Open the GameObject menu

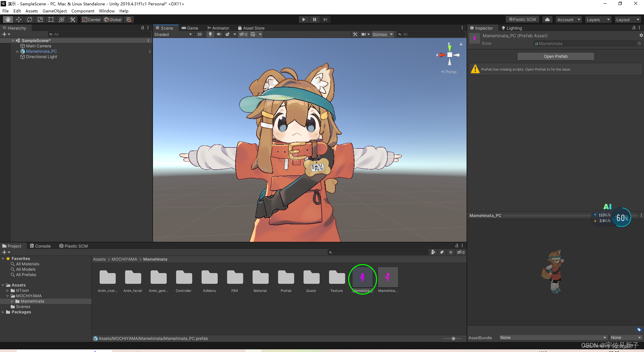pyautogui.click(x=54, y=11)
